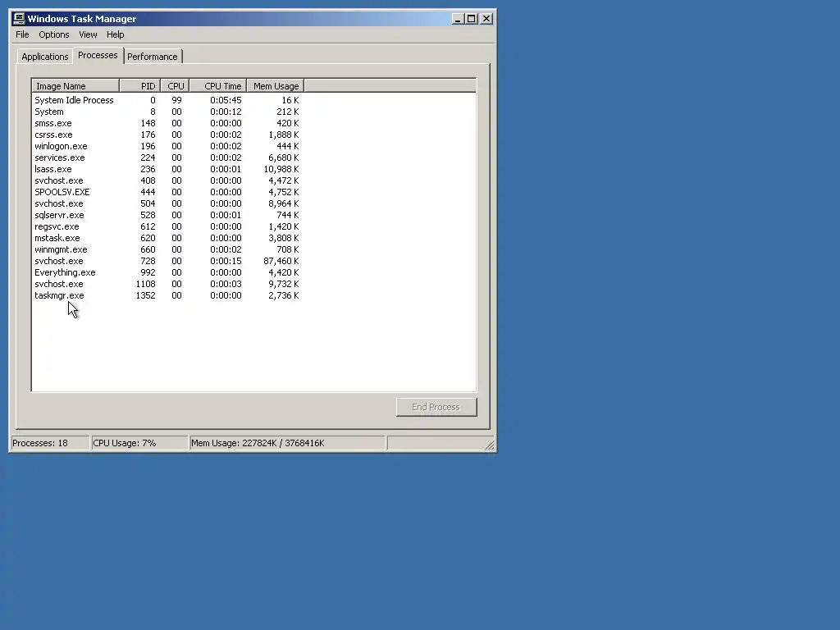The height and width of the screenshot is (630, 840).
Task: Close the Windows Task Manager window
Action: [486, 19]
